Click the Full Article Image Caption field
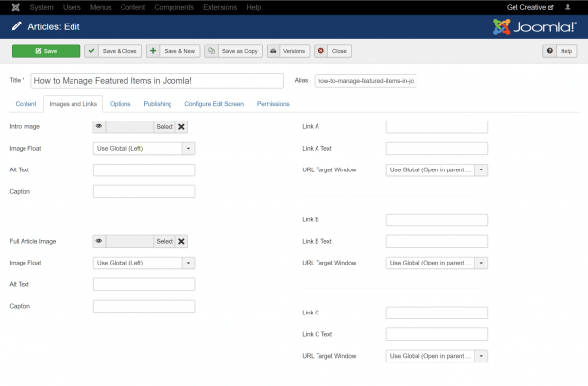The width and height of the screenshot is (588, 386). pyautogui.click(x=144, y=306)
